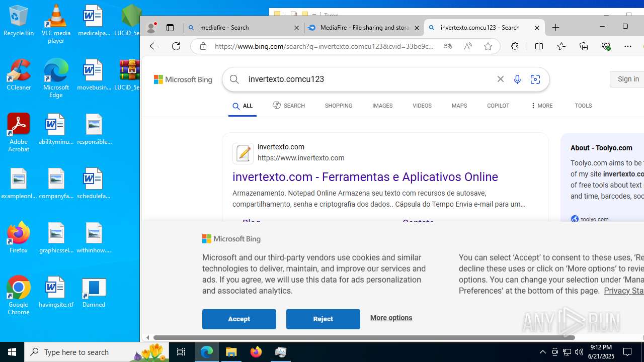Open CCleaner desktop shortcut
Viewport: 644px width, 362px height.
tap(19, 75)
